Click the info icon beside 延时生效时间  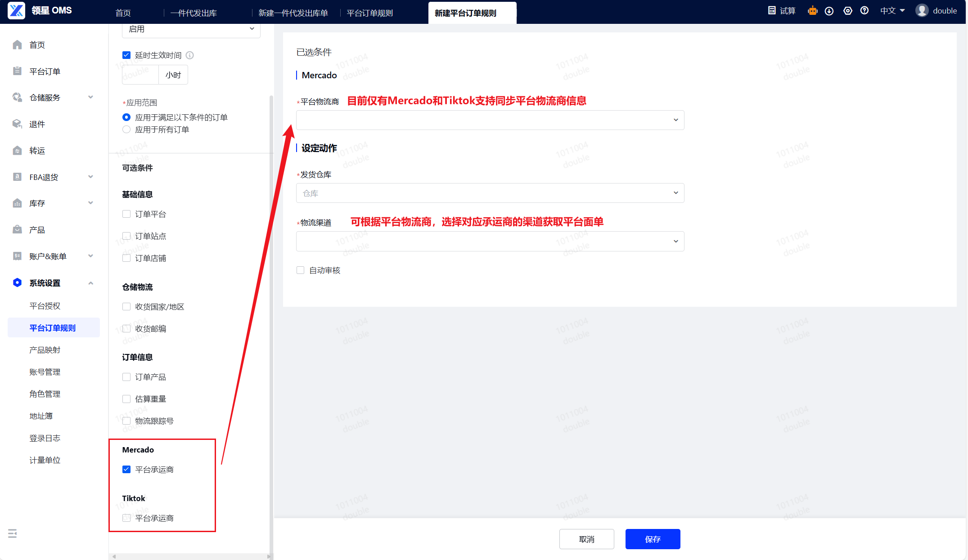click(190, 55)
